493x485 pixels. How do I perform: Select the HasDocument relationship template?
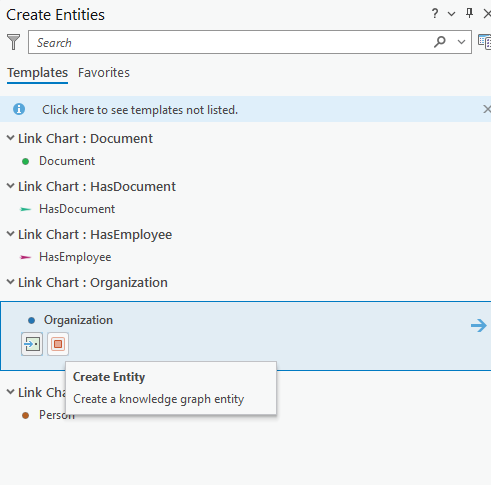point(77,209)
